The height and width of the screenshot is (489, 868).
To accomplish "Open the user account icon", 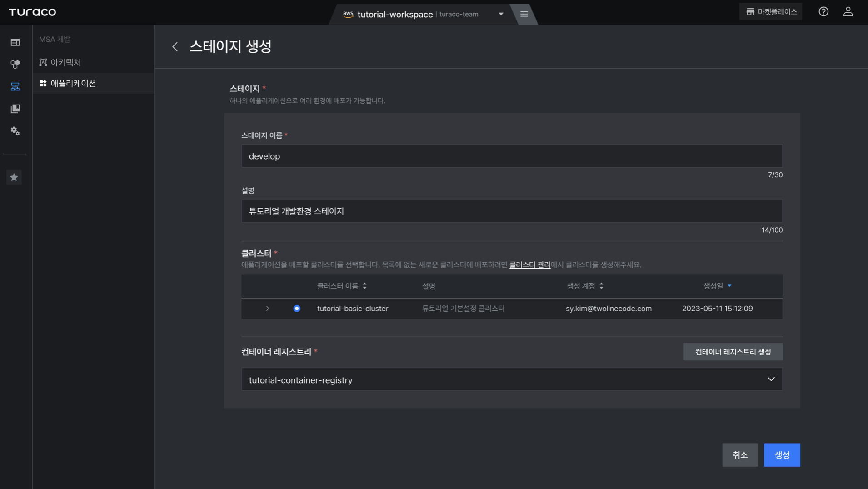I will pyautogui.click(x=848, y=12).
